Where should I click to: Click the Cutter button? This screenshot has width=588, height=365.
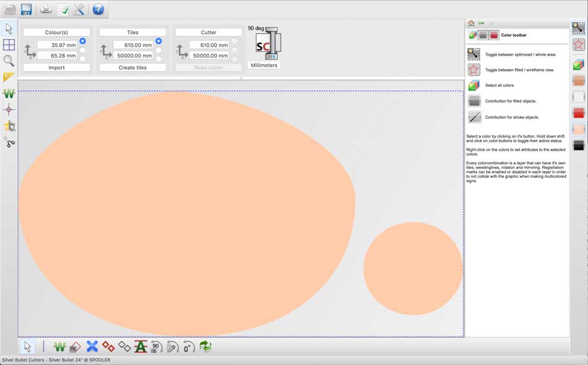[x=209, y=32]
